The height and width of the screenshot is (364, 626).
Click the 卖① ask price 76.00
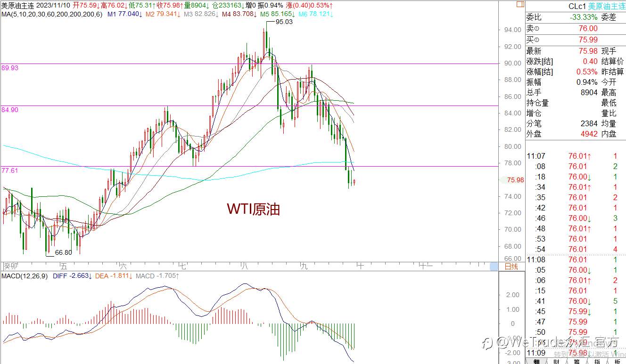point(588,29)
